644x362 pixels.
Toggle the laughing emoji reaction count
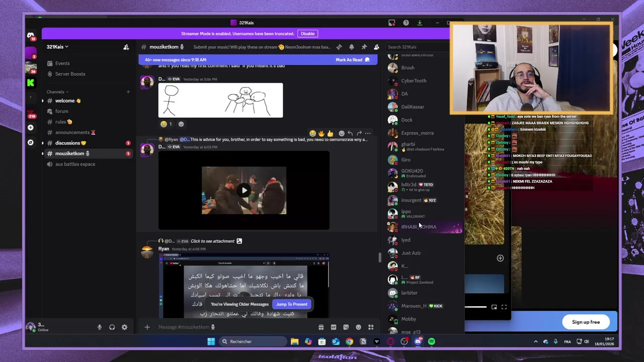click(166, 124)
